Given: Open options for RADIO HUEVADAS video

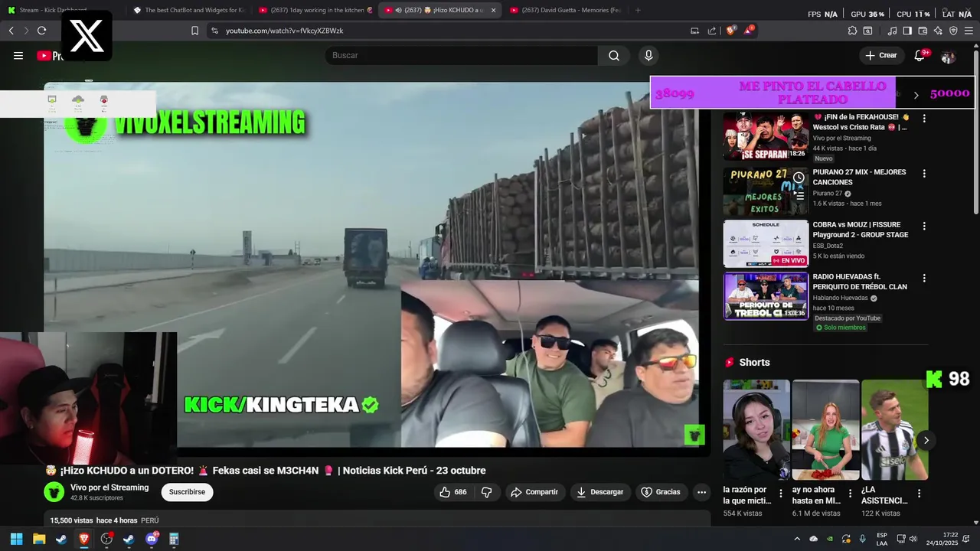Looking at the screenshot, I should click(x=924, y=279).
